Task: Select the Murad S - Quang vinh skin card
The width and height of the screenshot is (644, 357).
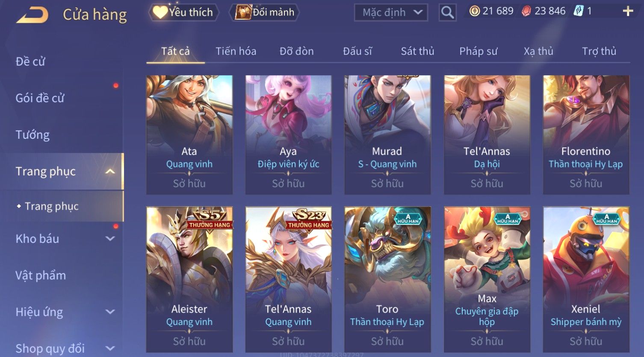Action: coord(387,135)
